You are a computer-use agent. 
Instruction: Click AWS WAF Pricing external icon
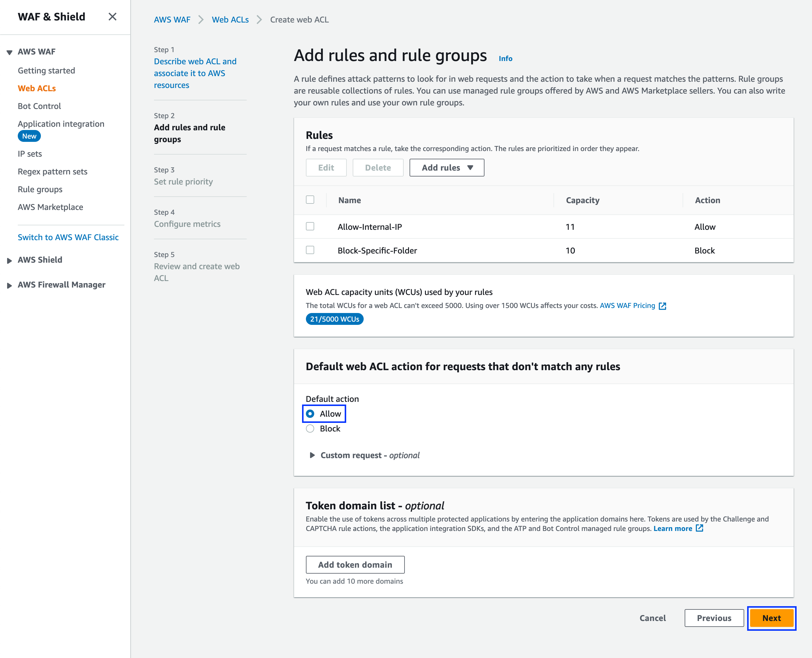(662, 306)
